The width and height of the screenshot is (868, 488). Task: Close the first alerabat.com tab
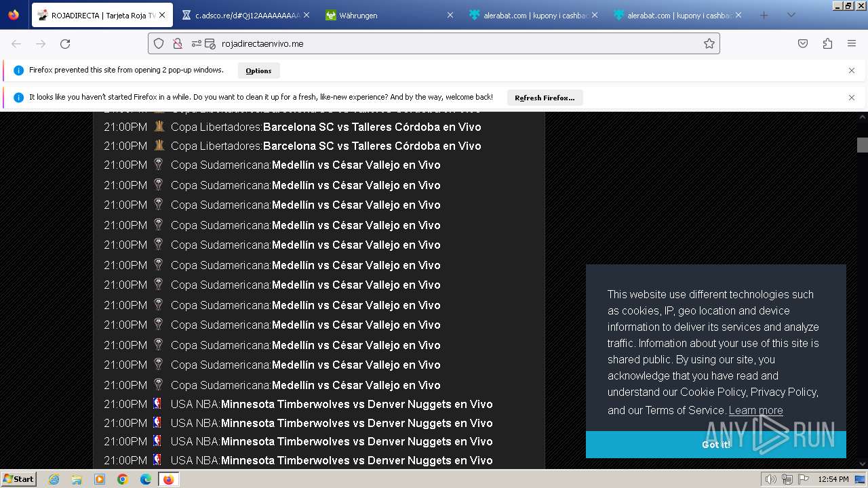point(594,15)
